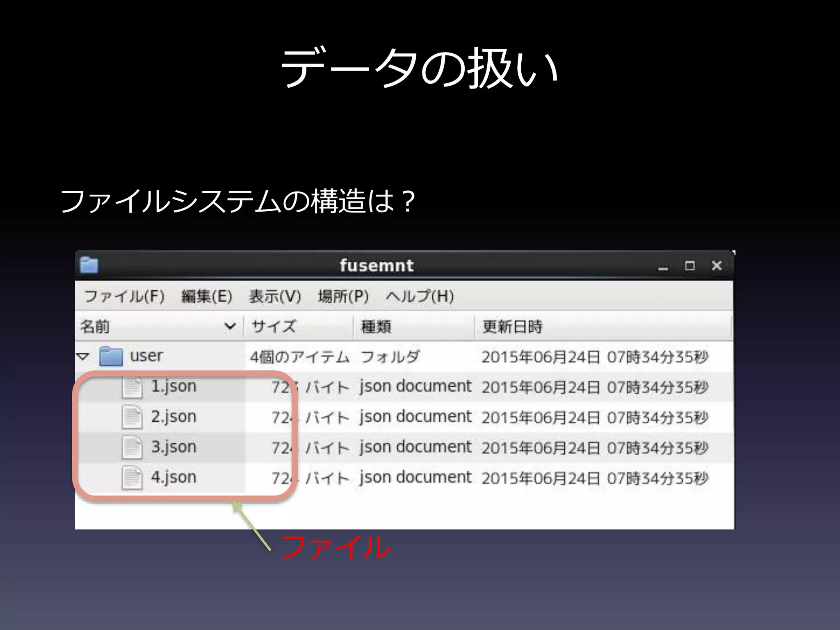Select the 1.json file icon

132,387
